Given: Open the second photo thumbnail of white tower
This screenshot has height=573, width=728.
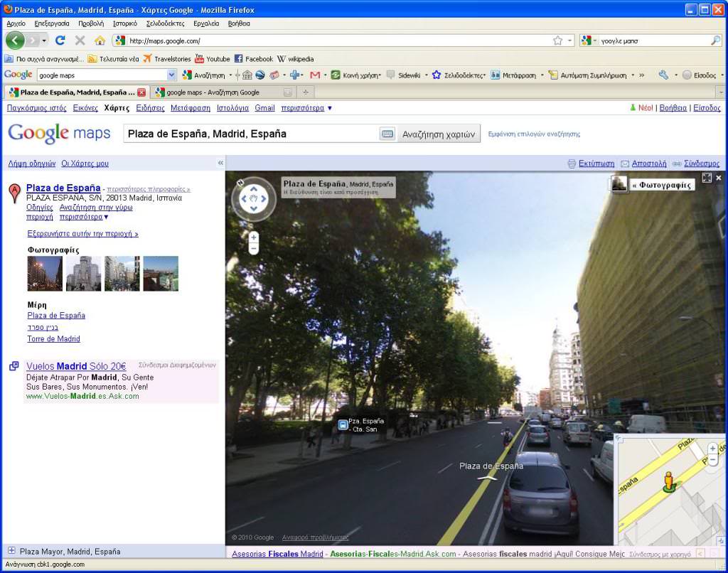Looking at the screenshot, I should [84, 274].
